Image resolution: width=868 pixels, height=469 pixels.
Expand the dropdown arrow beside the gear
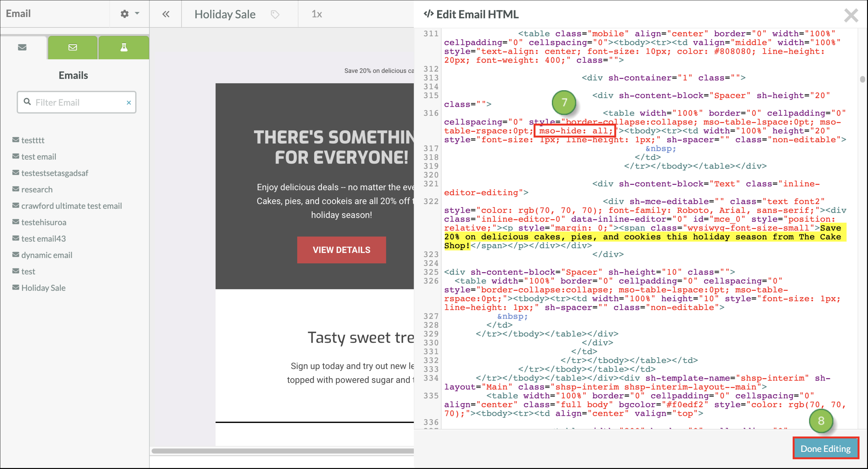click(137, 14)
